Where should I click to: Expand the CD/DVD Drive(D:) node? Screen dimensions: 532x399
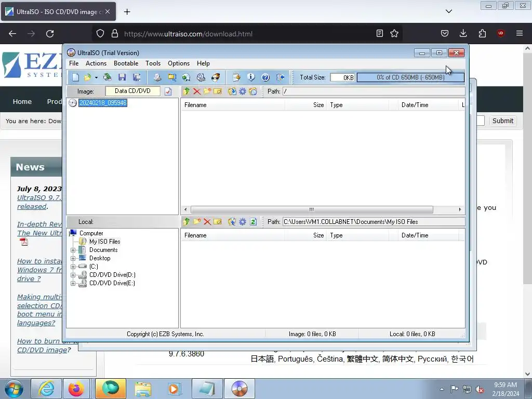click(x=73, y=275)
